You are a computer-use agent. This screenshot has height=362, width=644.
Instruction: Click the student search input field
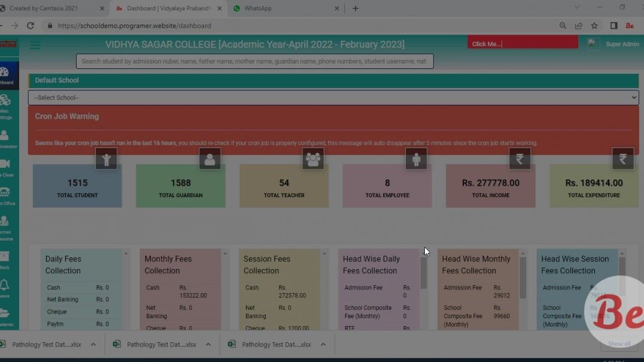click(254, 61)
